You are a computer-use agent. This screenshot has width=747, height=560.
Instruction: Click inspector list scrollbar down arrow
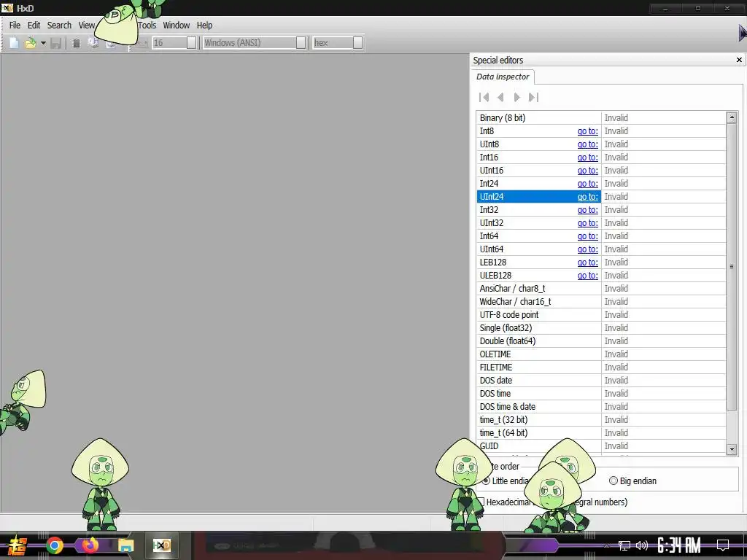(732, 448)
